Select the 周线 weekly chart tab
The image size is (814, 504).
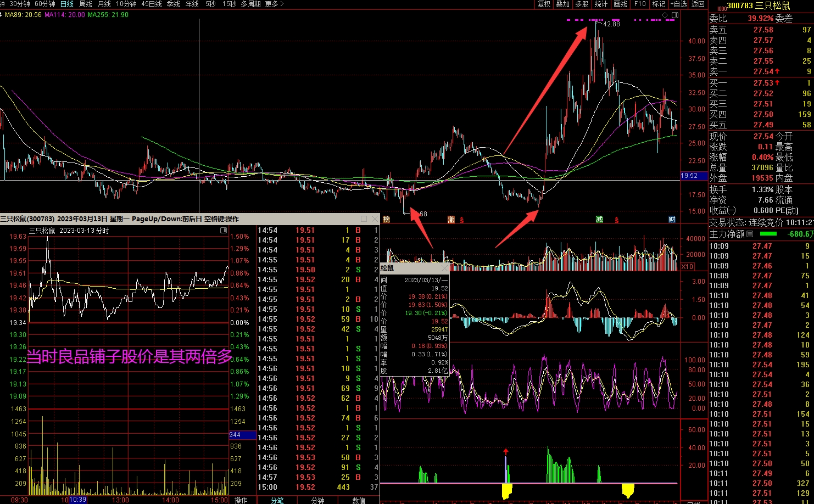pyautogui.click(x=86, y=4)
